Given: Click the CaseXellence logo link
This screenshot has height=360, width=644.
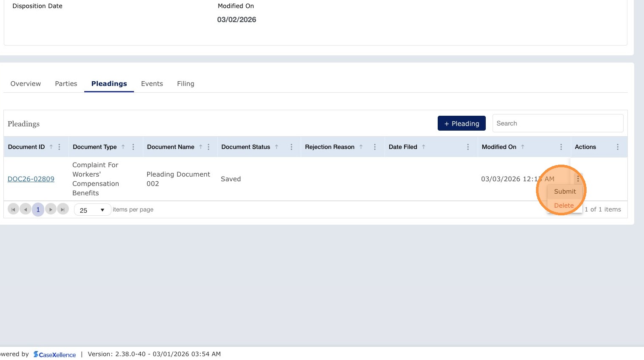Looking at the screenshot, I should pos(54,354).
